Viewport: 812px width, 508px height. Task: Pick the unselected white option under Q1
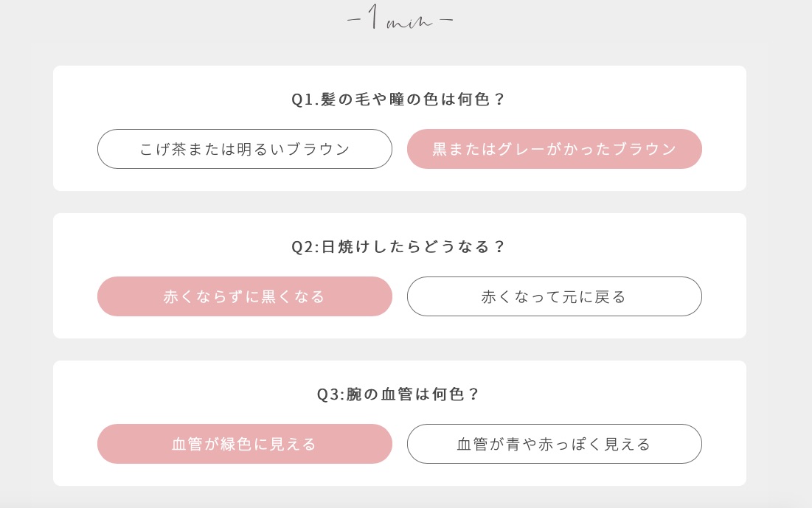[244, 149]
